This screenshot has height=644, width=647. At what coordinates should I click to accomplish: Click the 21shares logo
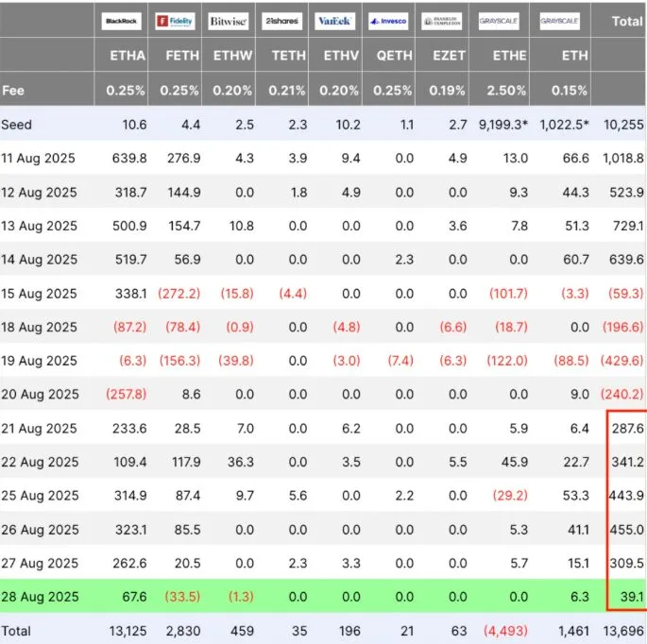(281, 21)
